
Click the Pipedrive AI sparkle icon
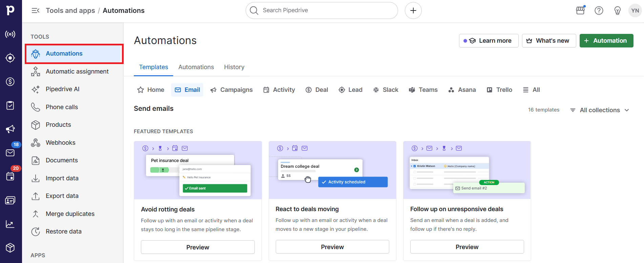[36, 89]
